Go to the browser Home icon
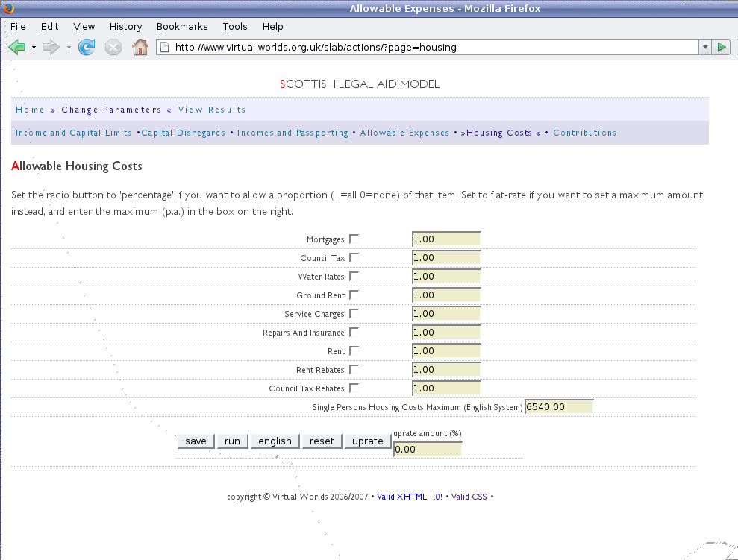The width and height of the screenshot is (738, 560). click(x=140, y=47)
